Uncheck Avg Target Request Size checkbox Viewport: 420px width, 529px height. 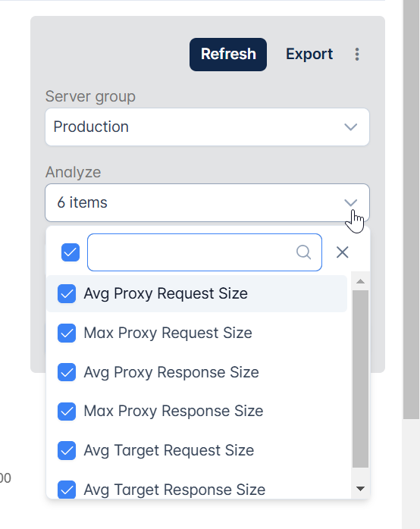pos(67,451)
